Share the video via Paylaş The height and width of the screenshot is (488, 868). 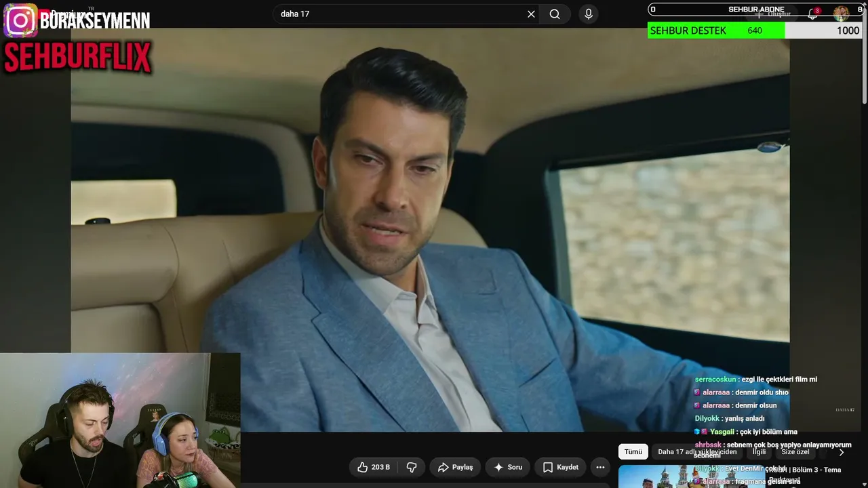pos(455,467)
